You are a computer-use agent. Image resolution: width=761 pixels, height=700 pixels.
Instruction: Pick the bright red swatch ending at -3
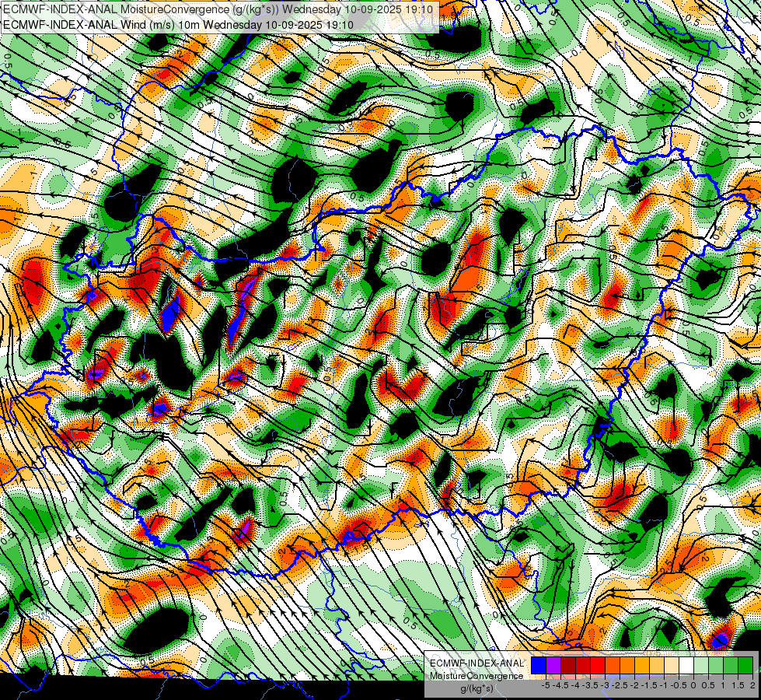598,666
